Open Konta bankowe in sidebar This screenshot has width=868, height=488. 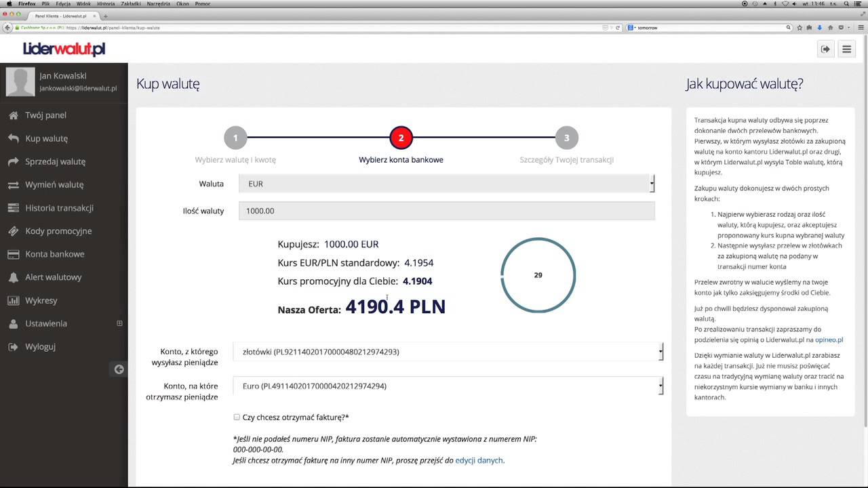point(55,254)
